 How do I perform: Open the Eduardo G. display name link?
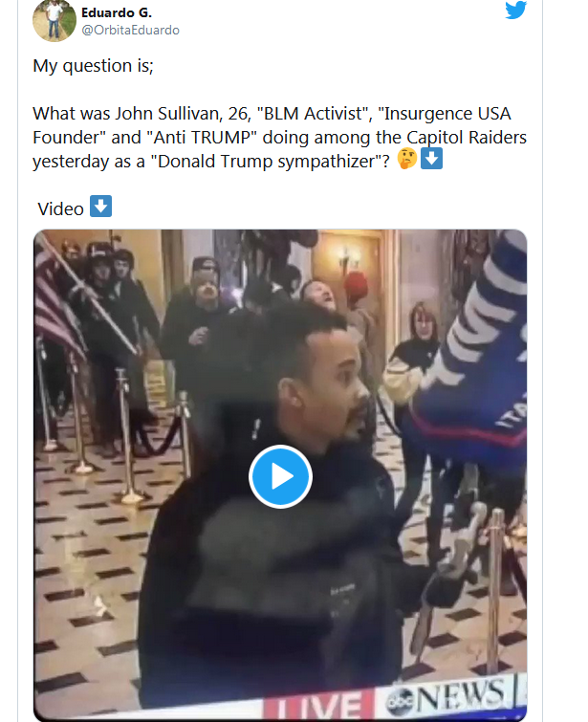(x=117, y=12)
